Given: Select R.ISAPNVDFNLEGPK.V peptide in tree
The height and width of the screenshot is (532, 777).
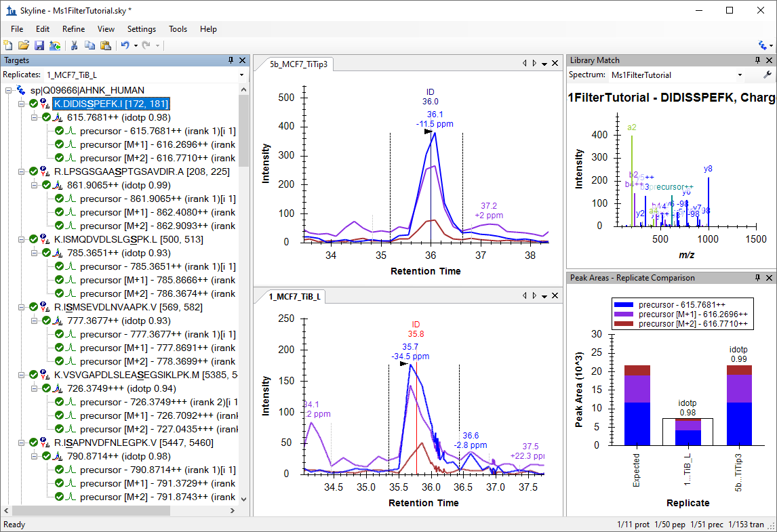Looking at the screenshot, I should click(x=134, y=443).
